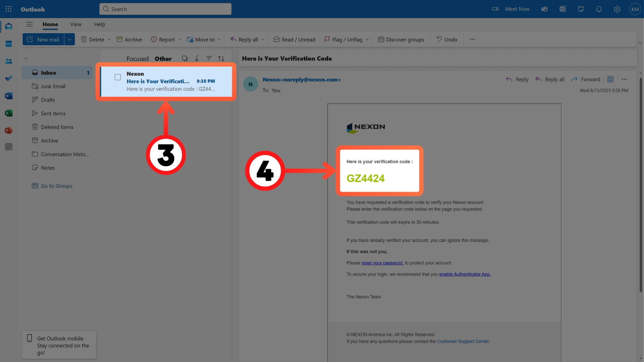Launch Excel from the left app rail
The image size is (644, 362).
pyautogui.click(x=9, y=113)
